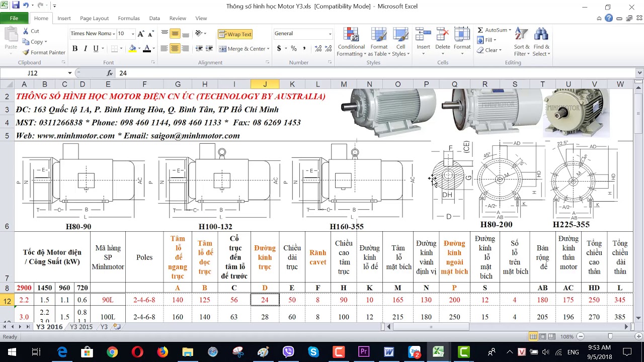Viewport: 644px width, 362px height.
Task: Click the Name Box showing J12
Action: click(x=33, y=73)
